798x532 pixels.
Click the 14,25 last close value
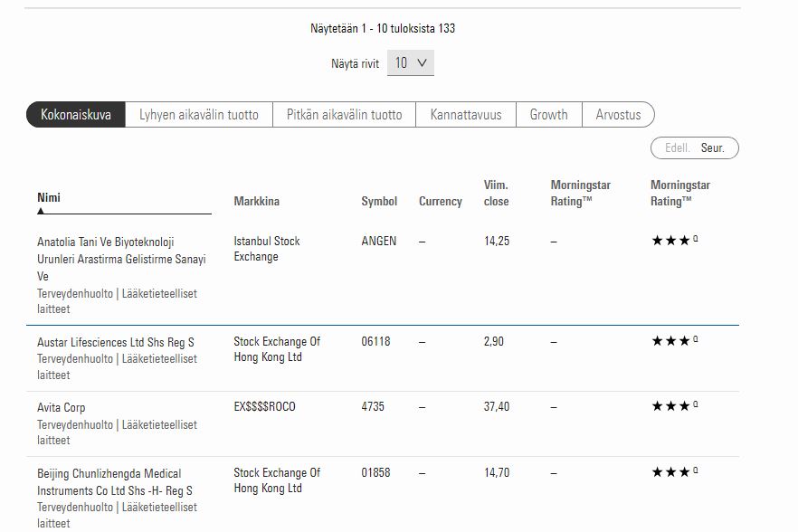496,241
